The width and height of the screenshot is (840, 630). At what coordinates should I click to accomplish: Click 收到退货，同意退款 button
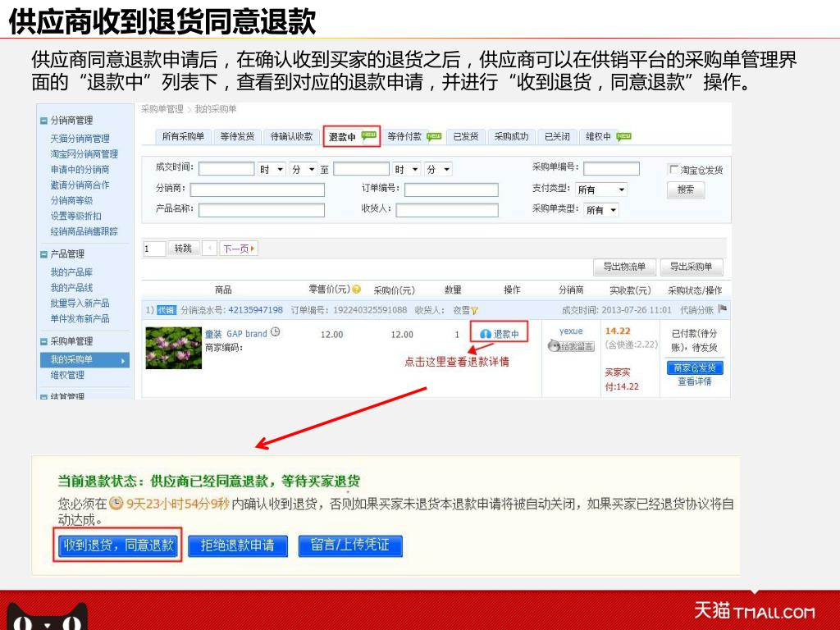point(118,546)
